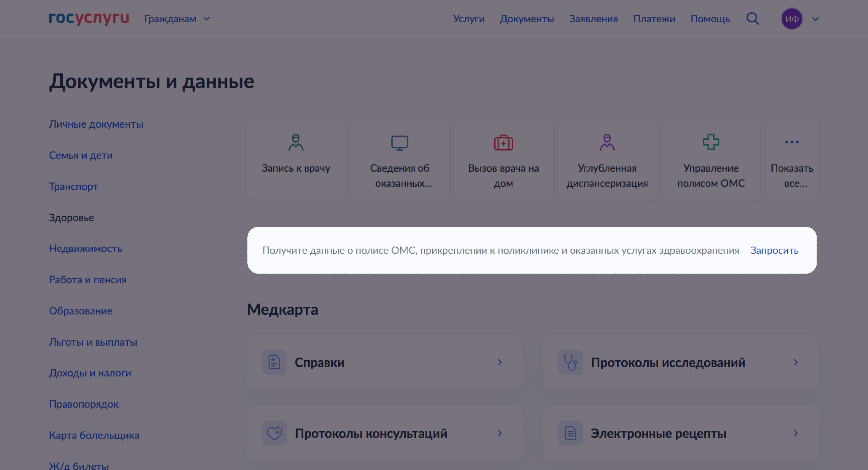Open the Протоколы исследований card title

668,363
